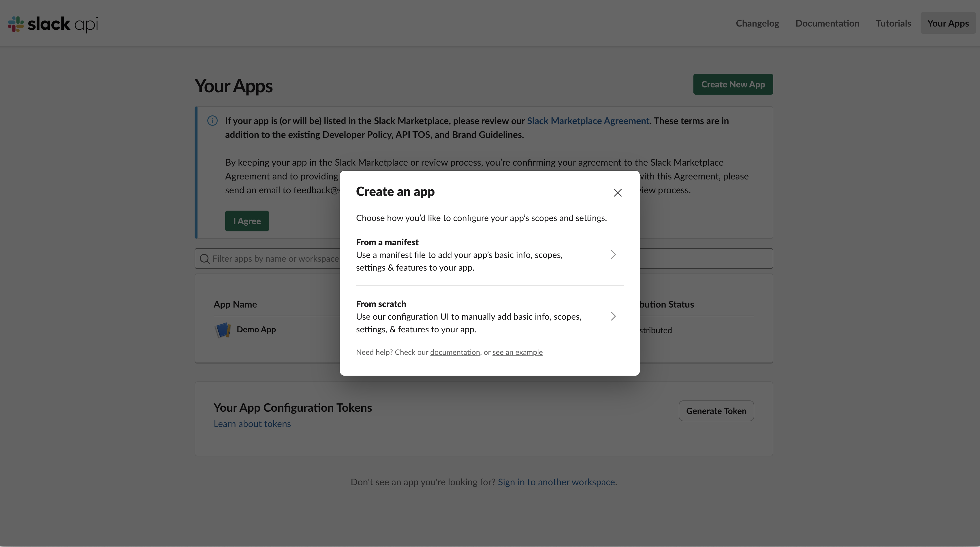Click the info icon in the notice banner
This screenshot has width=980, height=547.
click(212, 121)
